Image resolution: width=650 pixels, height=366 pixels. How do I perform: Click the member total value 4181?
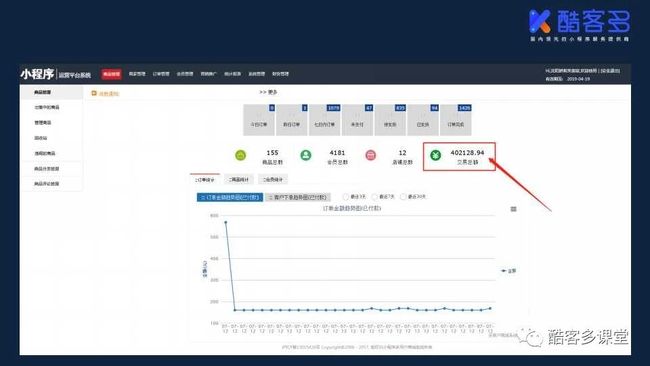[x=337, y=153]
